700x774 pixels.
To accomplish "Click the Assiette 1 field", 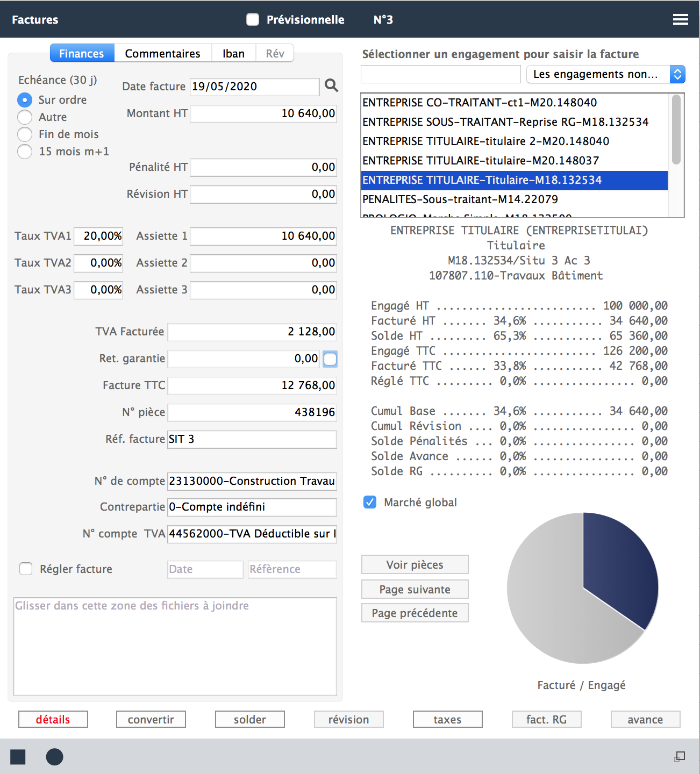I will [x=263, y=236].
